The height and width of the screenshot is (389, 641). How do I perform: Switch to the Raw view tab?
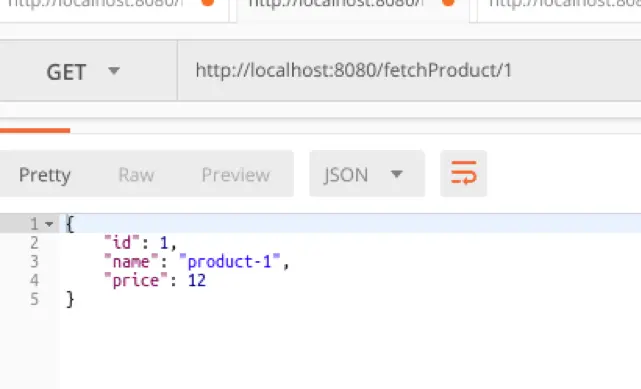click(x=136, y=175)
